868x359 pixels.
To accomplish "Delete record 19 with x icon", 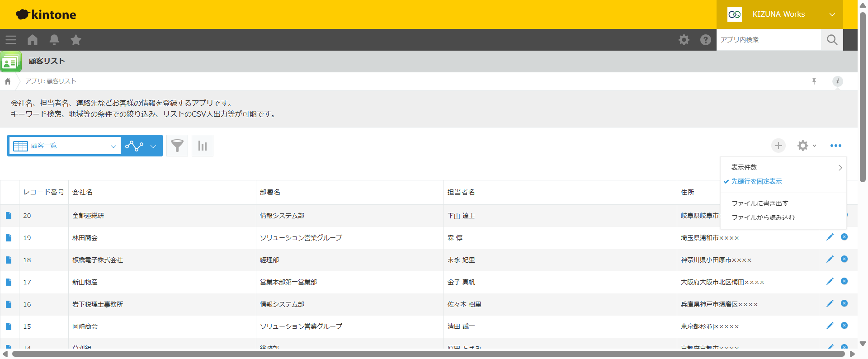I will tap(844, 237).
